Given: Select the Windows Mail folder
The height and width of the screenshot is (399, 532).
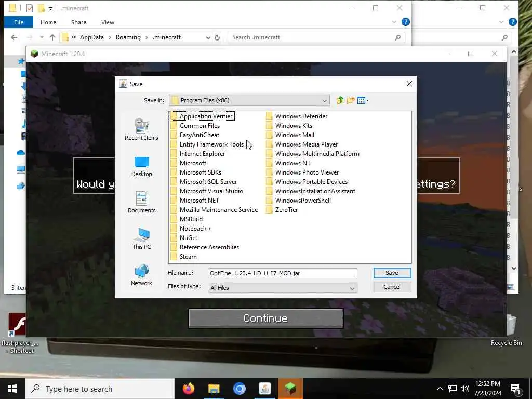Looking at the screenshot, I should (x=290, y=135).
